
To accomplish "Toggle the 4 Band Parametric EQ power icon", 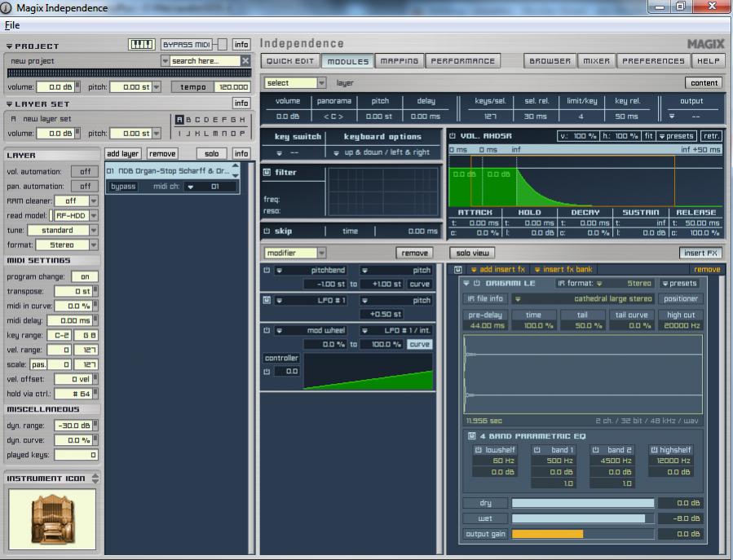I will tap(472, 436).
